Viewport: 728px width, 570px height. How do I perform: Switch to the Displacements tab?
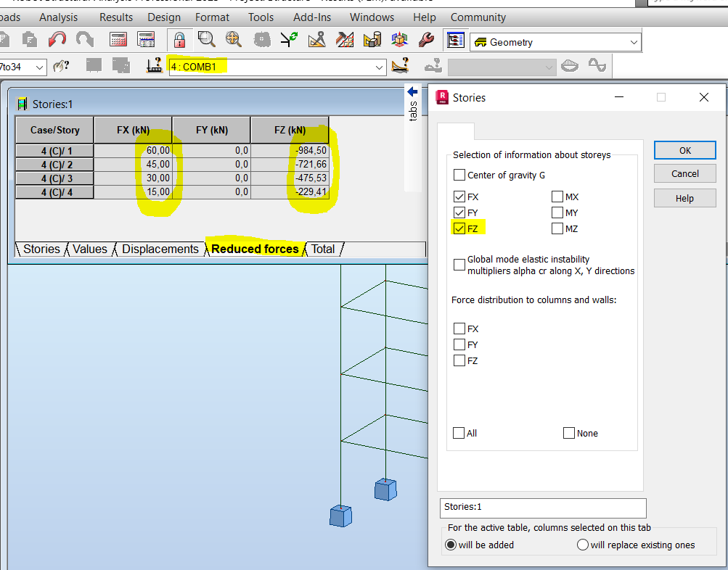pos(160,249)
